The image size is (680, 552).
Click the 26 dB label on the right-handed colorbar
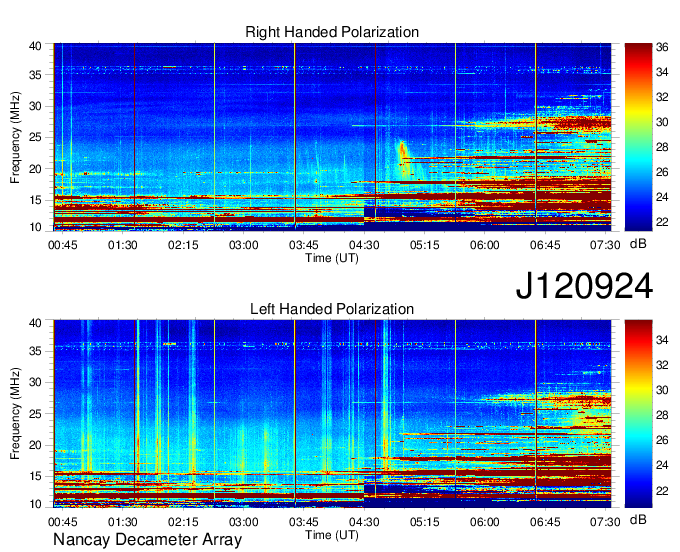click(x=662, y=172)
